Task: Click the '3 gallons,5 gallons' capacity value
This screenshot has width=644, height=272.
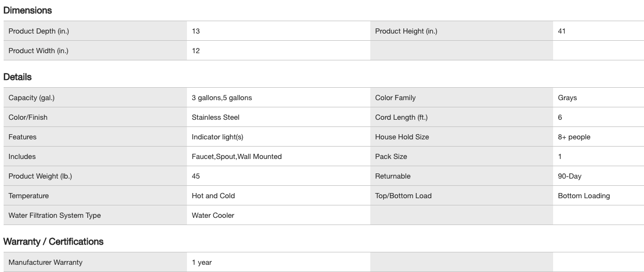Action: click(x=222, y=98)
